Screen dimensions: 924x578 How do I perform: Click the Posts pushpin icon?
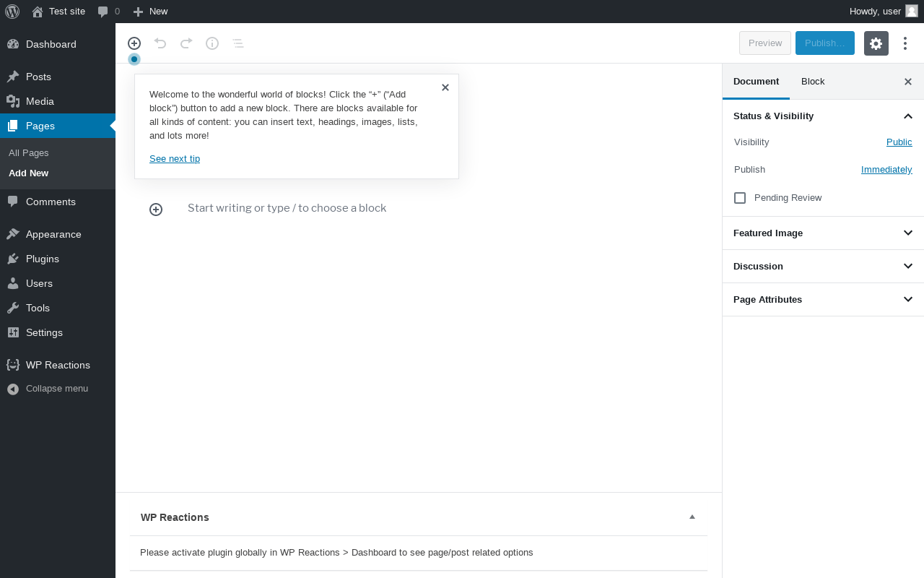pyautogui.click(x=13, y=77)
